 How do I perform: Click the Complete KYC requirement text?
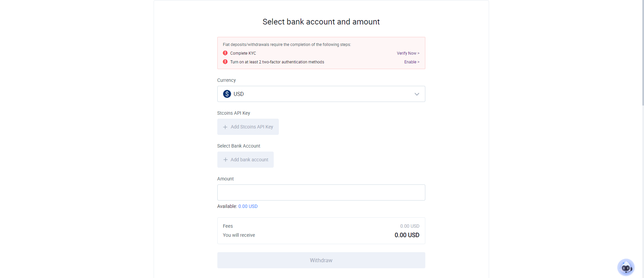coord(243,53)
